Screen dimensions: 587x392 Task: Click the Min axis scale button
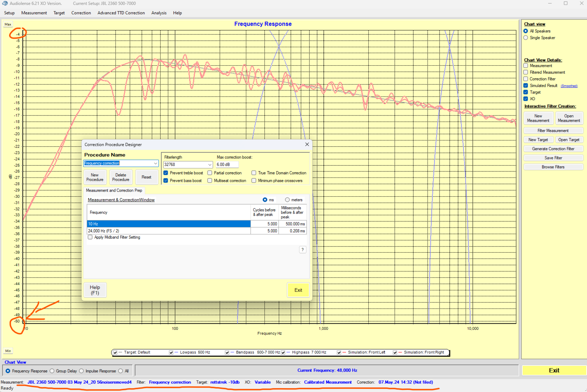[x=8, y=351]
